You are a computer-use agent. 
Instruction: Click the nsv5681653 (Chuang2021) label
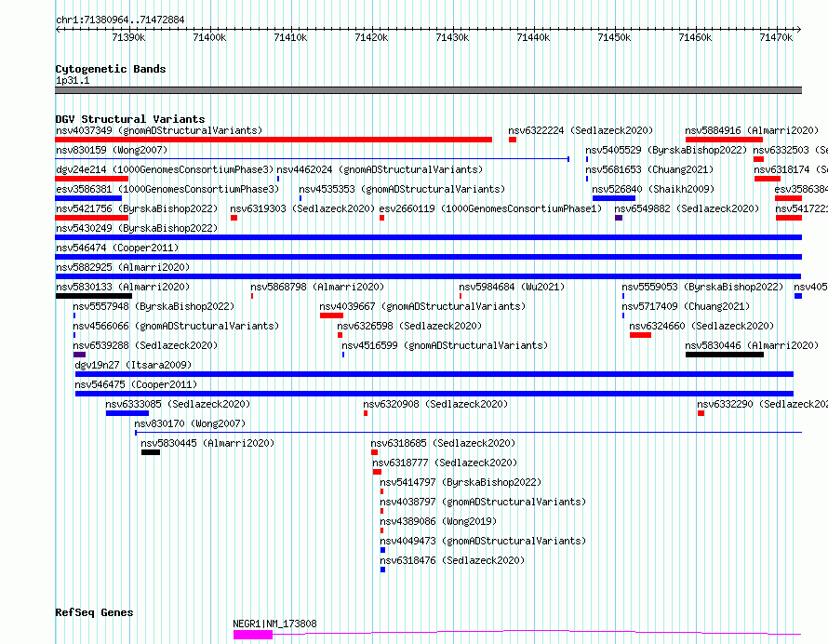(649, 169)
